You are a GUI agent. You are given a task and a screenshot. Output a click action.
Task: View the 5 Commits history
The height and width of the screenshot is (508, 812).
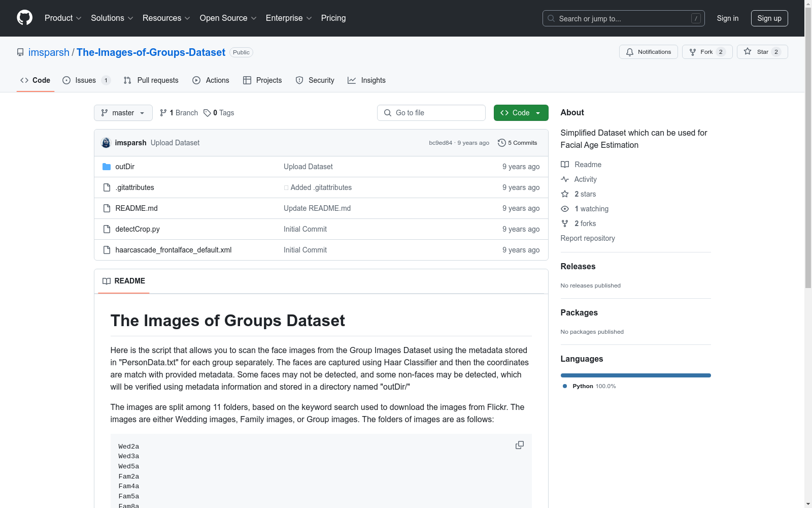click(518, 143)
